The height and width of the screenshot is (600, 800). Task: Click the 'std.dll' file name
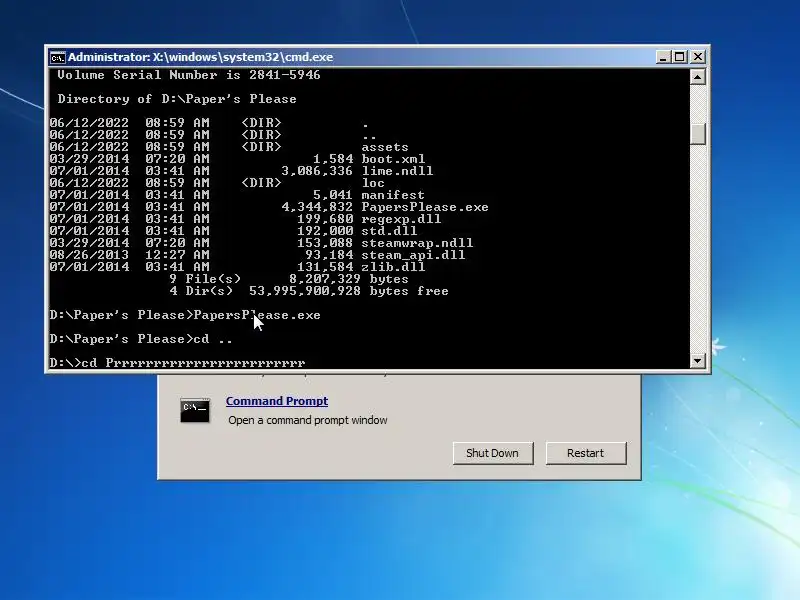pos(389,231)
